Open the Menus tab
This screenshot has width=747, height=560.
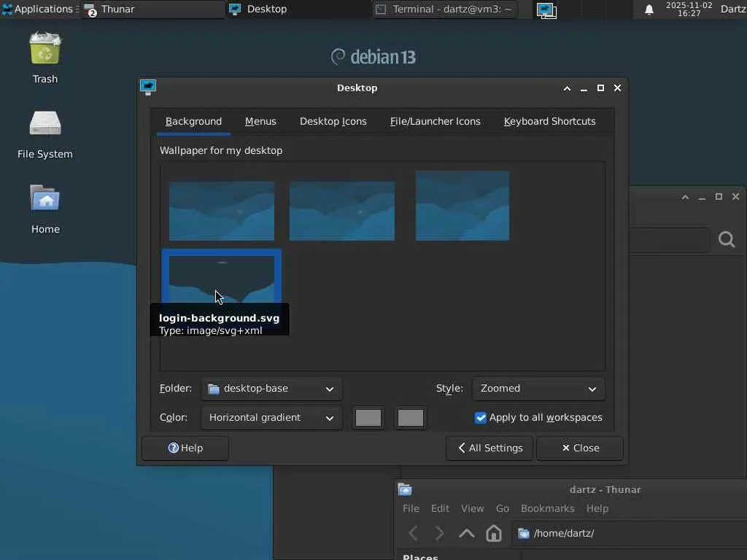click(260, 122)
